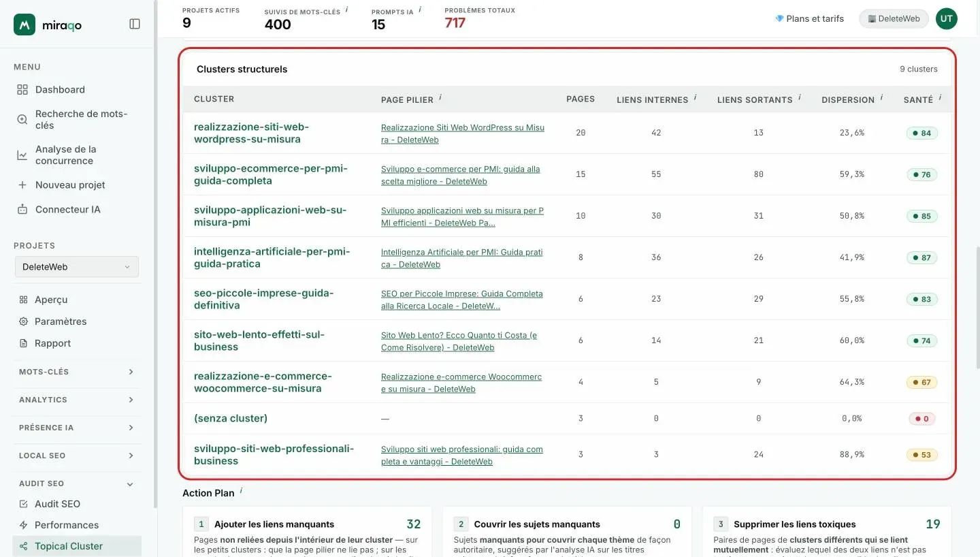This screenshot has height=557, width=980.
Task: Click the info icon next to PAGE PILIER
Action: click(x=440, y=97)
